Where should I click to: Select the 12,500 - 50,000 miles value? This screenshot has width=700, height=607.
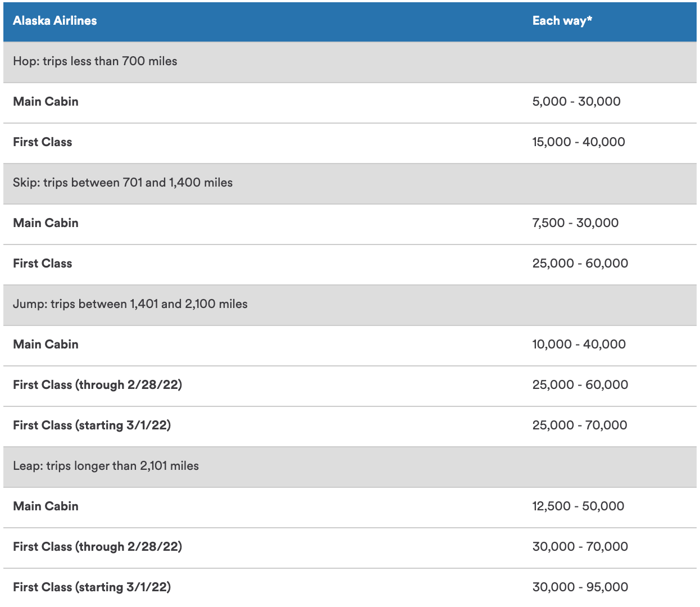578,506
